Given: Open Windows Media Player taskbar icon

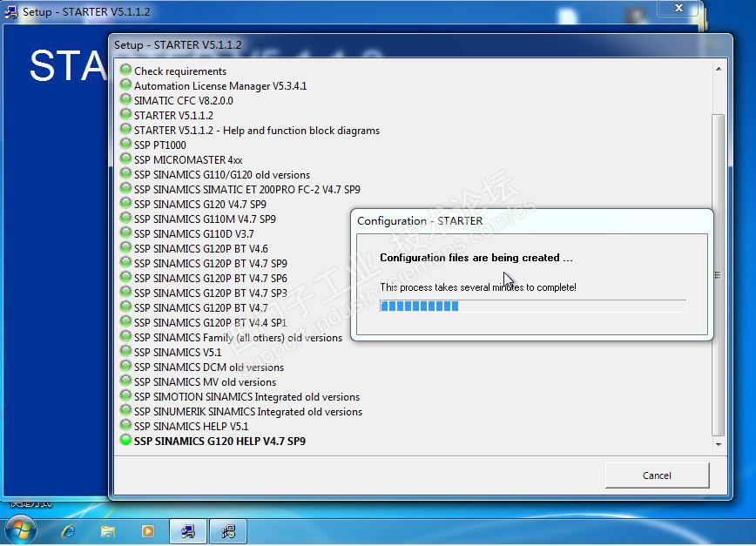Looking at the screenshot, I should (147, 531).
